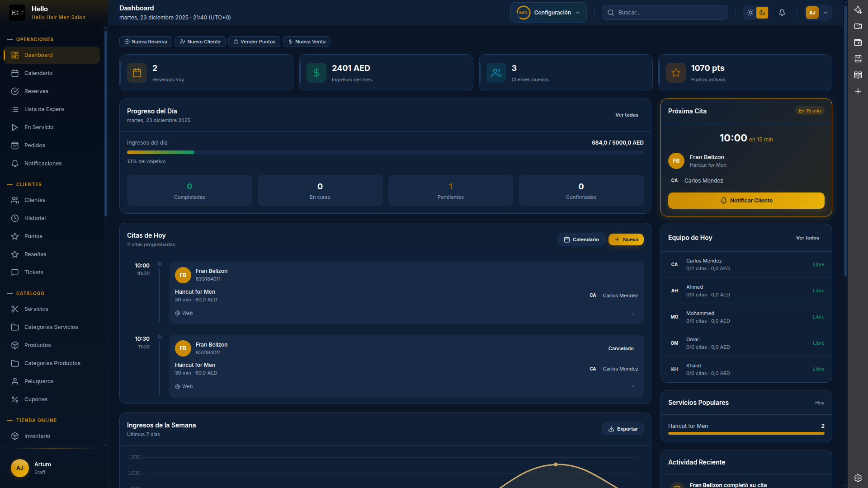
Task: Open settings gear at bottom right
Action: [x=858, y=478]
